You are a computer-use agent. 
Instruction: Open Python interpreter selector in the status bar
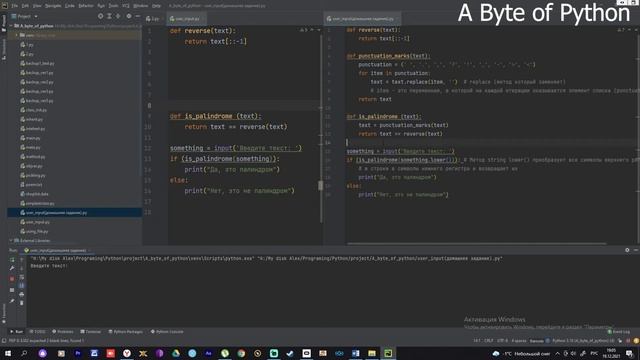pyautogui.click(x=583, y=341)
